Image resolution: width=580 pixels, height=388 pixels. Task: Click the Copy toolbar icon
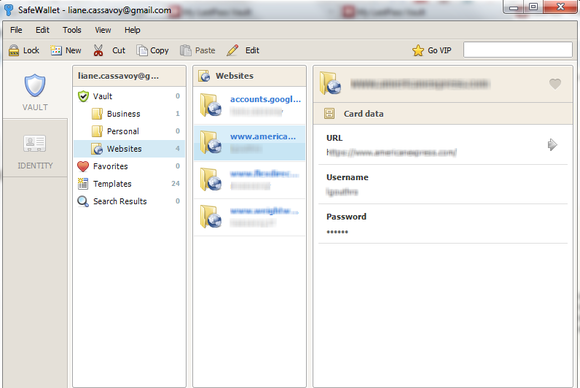(x=142, y=50)
